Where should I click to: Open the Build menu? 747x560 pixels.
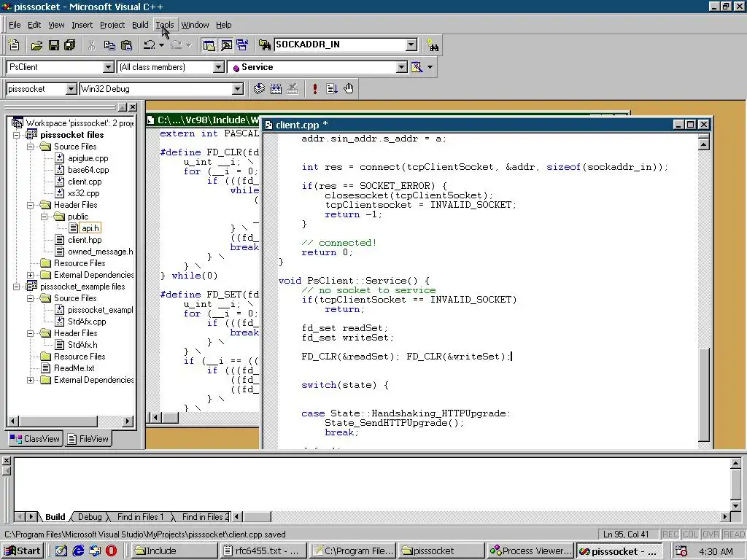[140, 25]
